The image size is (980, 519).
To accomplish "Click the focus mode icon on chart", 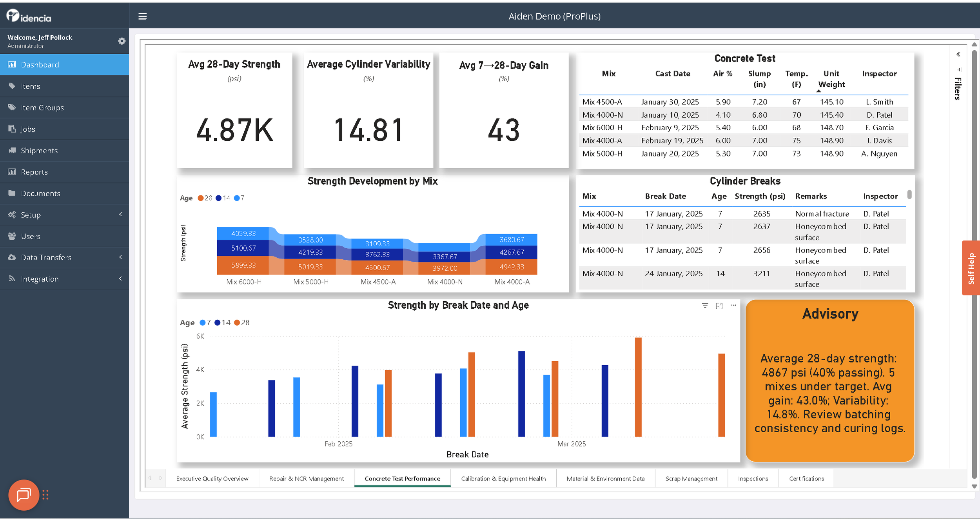I will coord(719,306).
